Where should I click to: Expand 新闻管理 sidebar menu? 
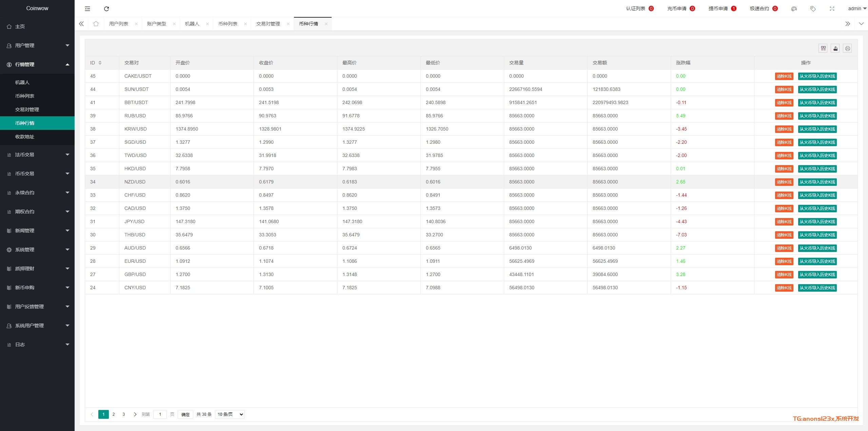pos(37,231)
